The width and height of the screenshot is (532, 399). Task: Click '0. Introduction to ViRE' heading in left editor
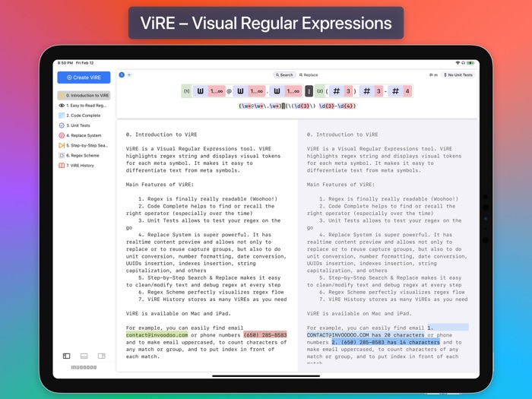(x=161, y=135)
